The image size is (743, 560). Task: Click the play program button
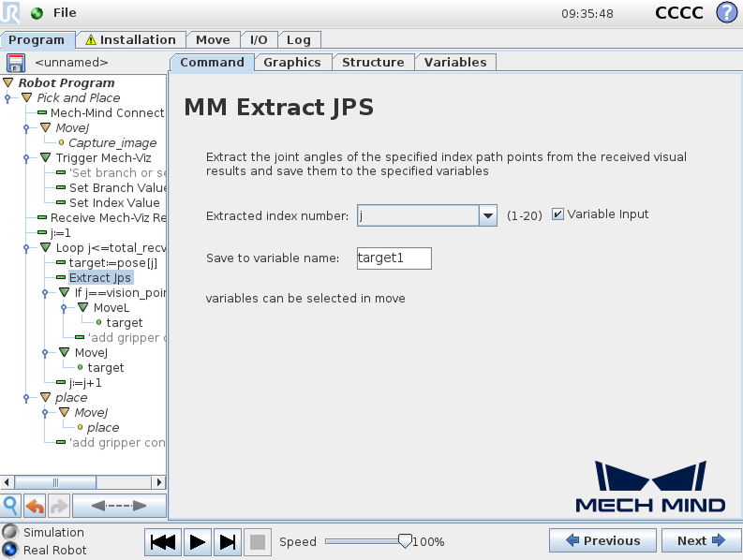tap(197, 542)
